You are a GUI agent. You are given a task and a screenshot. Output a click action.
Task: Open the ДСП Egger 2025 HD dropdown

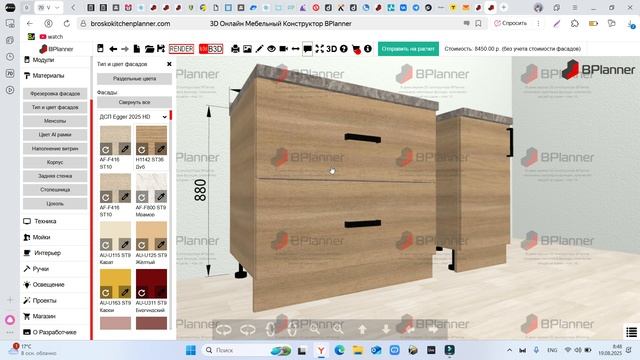tap(133, 117)
